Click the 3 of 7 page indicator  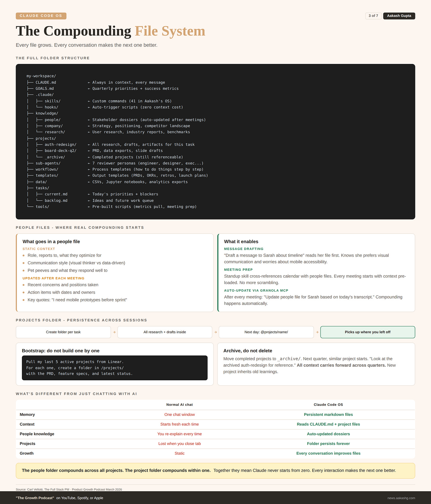pos(373,16)
